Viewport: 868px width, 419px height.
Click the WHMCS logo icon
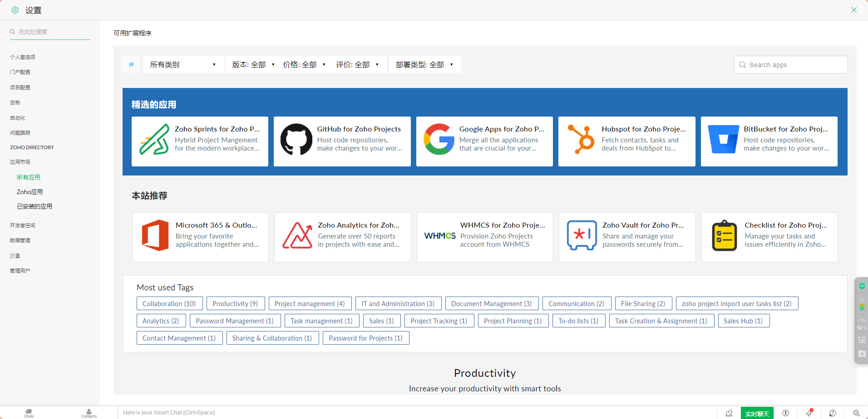click(x=439, y=236)
